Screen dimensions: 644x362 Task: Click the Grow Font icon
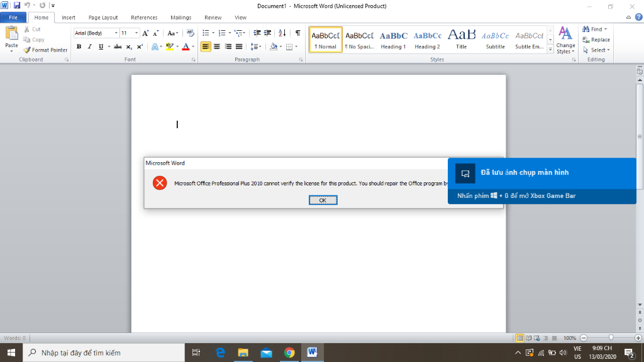click(145, 33)
